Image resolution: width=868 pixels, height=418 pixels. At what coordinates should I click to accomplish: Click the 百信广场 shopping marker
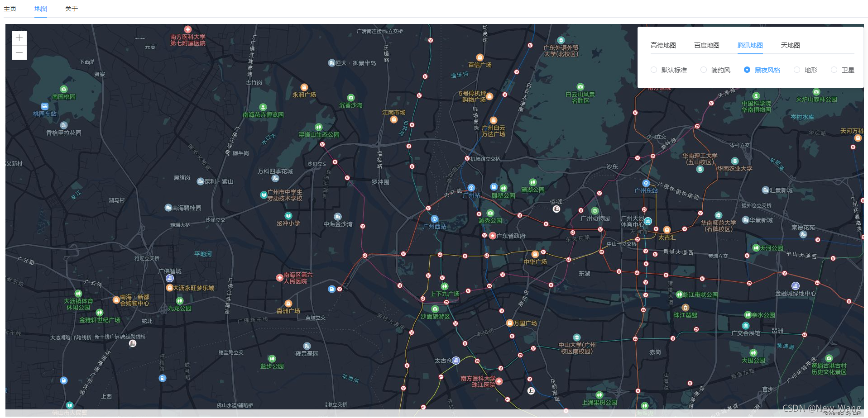click(480, 57)
